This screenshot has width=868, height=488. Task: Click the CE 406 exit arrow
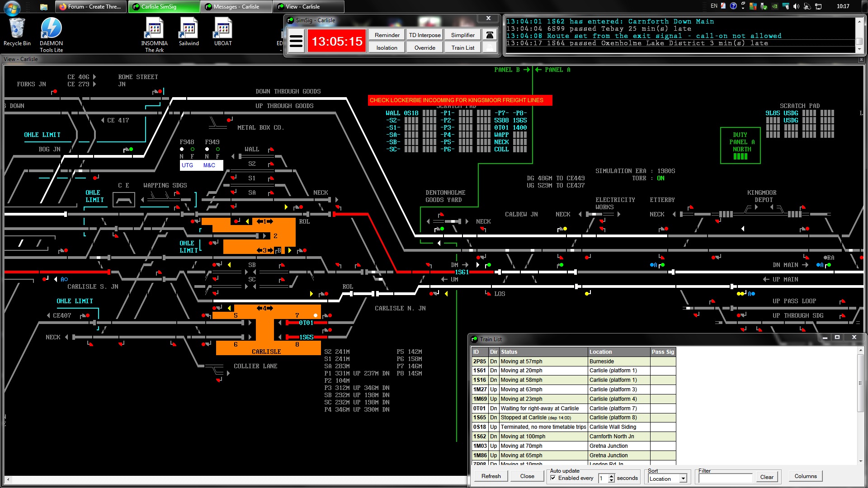pyautogui.click(x=94, y=77)
